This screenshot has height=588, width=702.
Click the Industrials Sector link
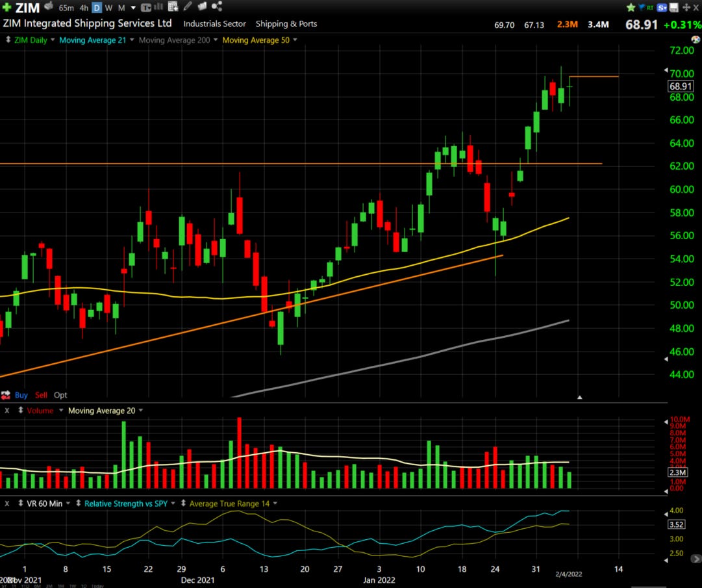click(x=214, y=24)
